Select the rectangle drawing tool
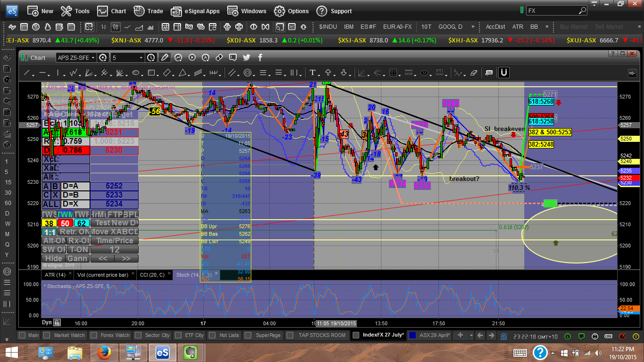 (x=151, y=73)
